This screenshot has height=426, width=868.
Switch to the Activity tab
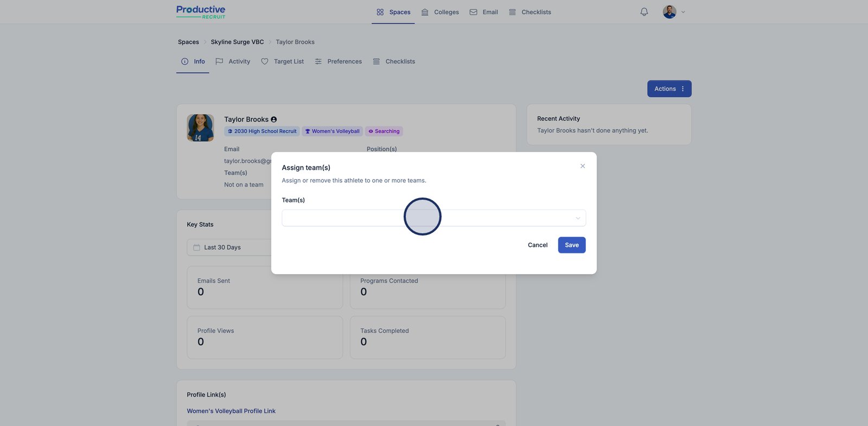coord(233,61)
